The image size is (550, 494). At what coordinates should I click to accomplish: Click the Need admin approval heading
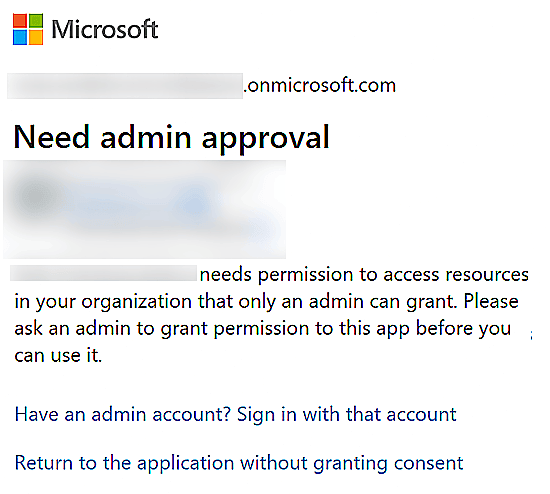pos(172,137)
